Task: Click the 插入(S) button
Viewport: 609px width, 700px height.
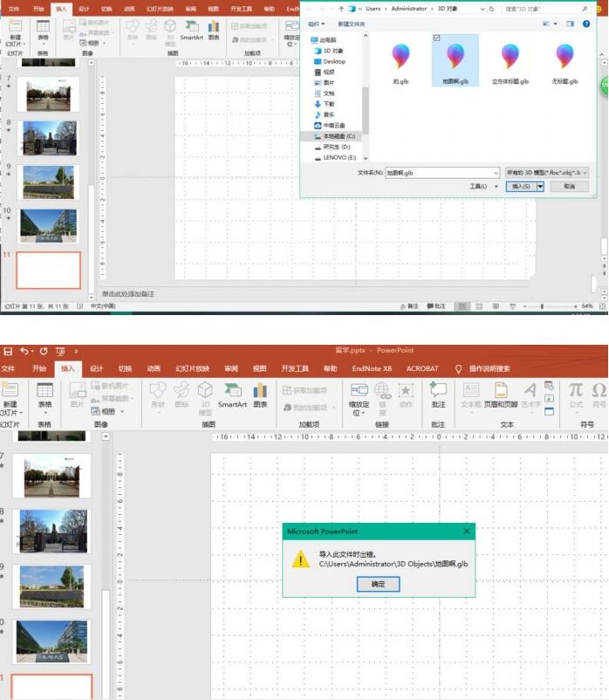Action: point(521,186)
